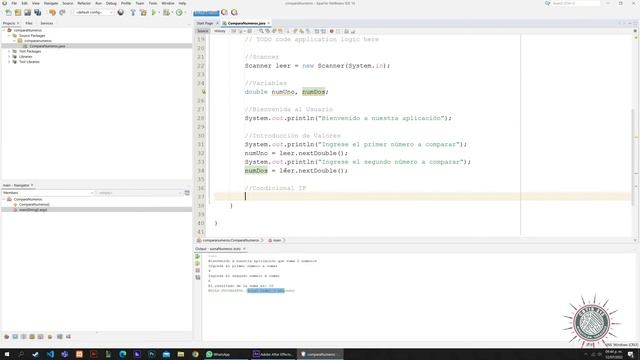Toggle the last Navigator filter icon

[x=68, y=337]
